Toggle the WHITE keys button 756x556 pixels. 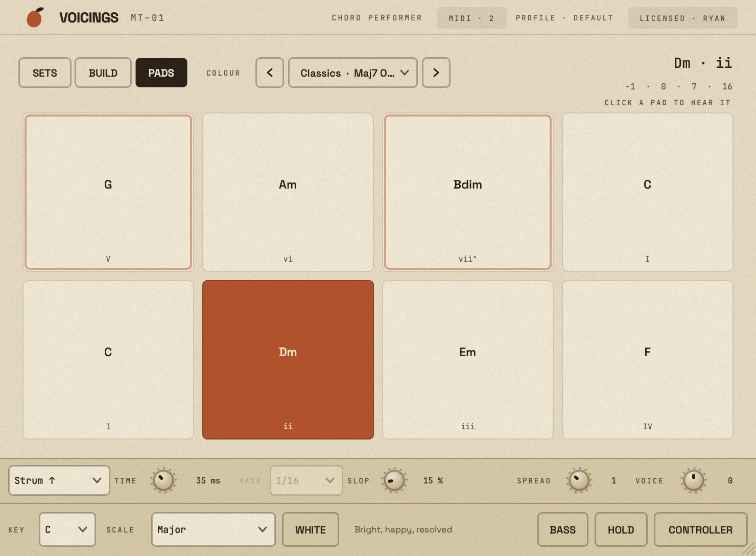pos(311,529)
